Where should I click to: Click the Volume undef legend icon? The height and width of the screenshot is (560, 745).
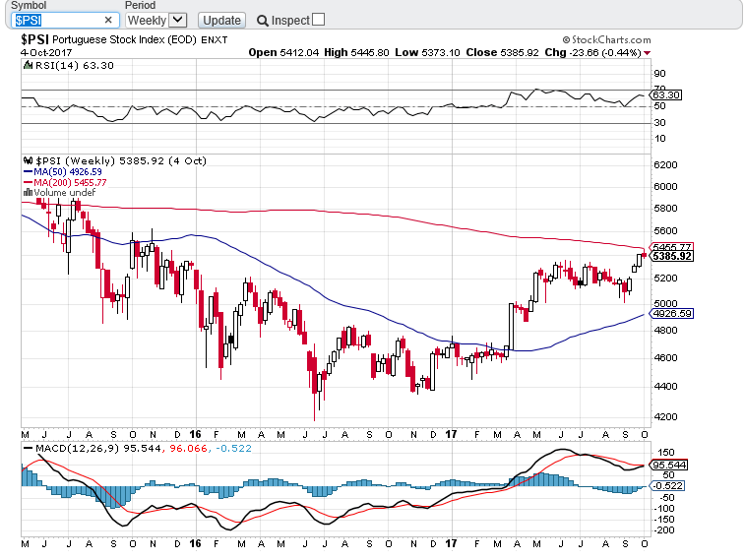tap(28, 192)
